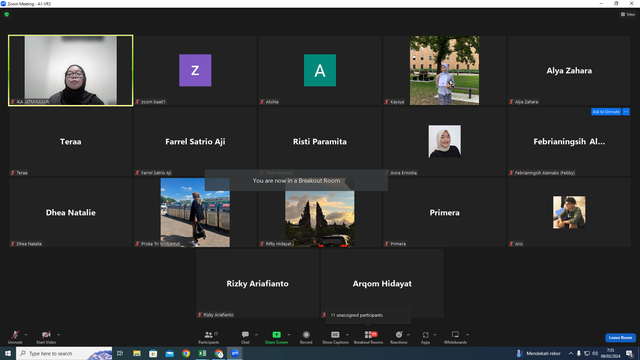640x360 pixels.
Task: Click the 'Mendekati rekor' weather widget
Action: tap(539, 353)
